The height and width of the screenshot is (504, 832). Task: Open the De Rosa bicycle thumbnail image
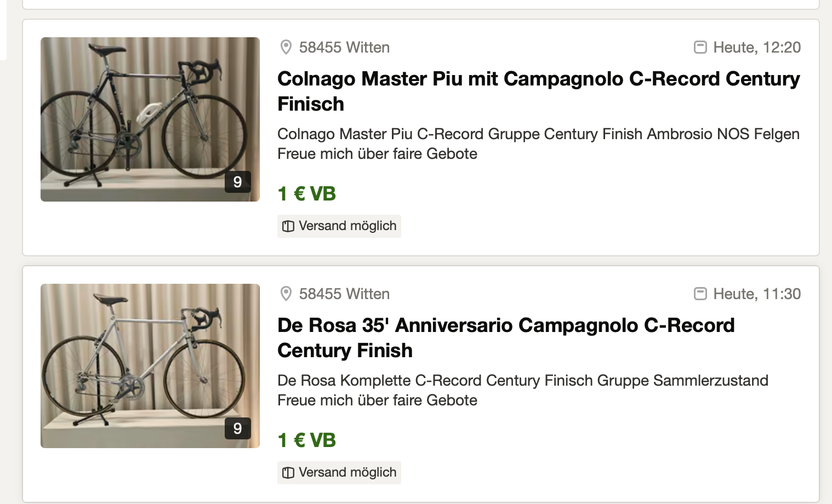(150, 365)
